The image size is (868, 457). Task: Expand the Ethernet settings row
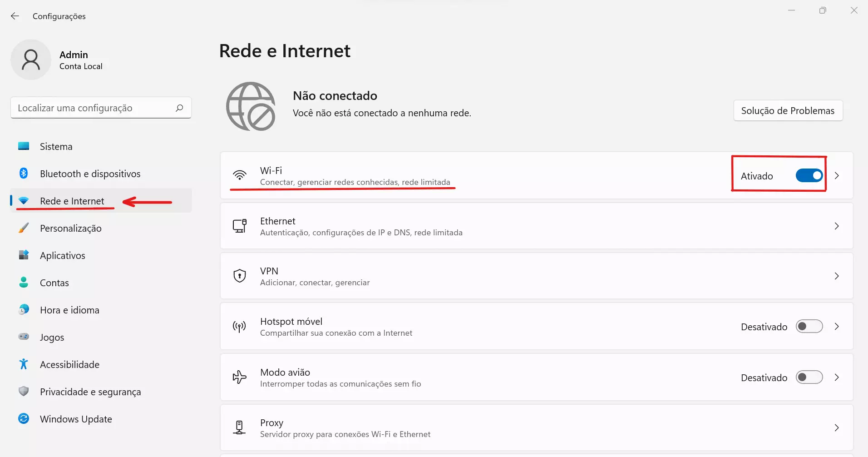tap(838, 226)
